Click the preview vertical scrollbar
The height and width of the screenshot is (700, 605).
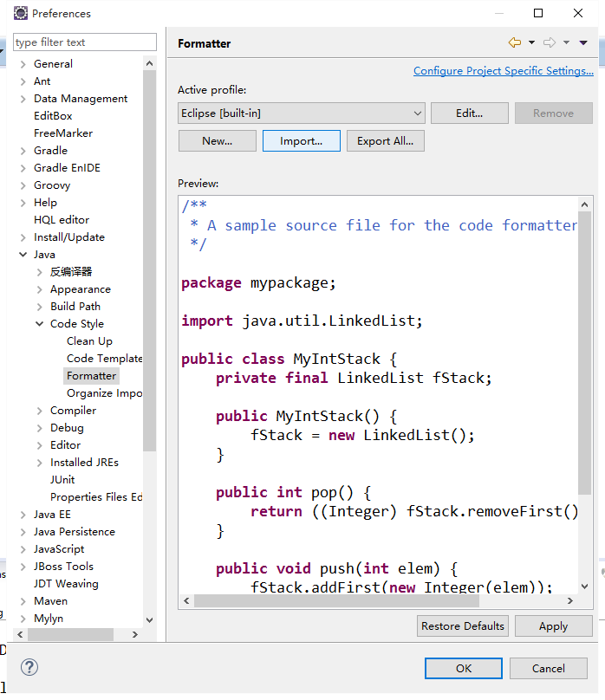tap(585, 347)
